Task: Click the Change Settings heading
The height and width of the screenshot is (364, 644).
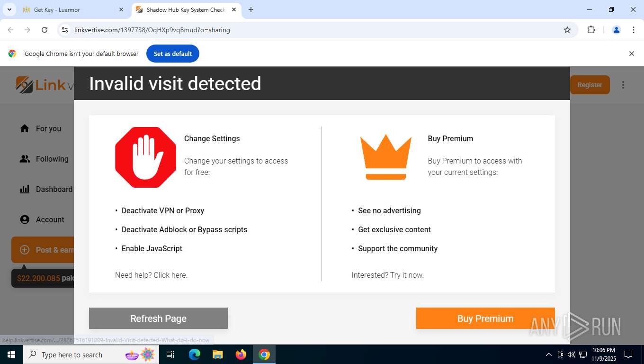Action: [x=212, y=138]
